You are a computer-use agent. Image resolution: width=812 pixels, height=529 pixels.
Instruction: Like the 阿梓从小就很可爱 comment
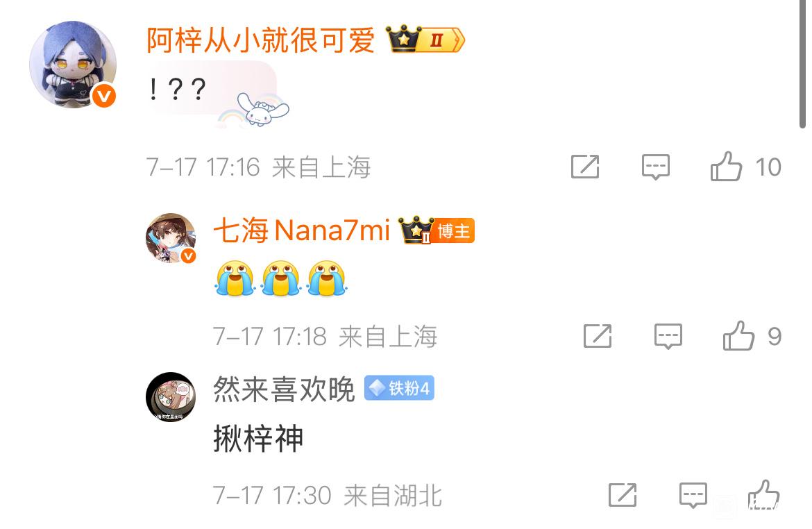coord(726,167)
